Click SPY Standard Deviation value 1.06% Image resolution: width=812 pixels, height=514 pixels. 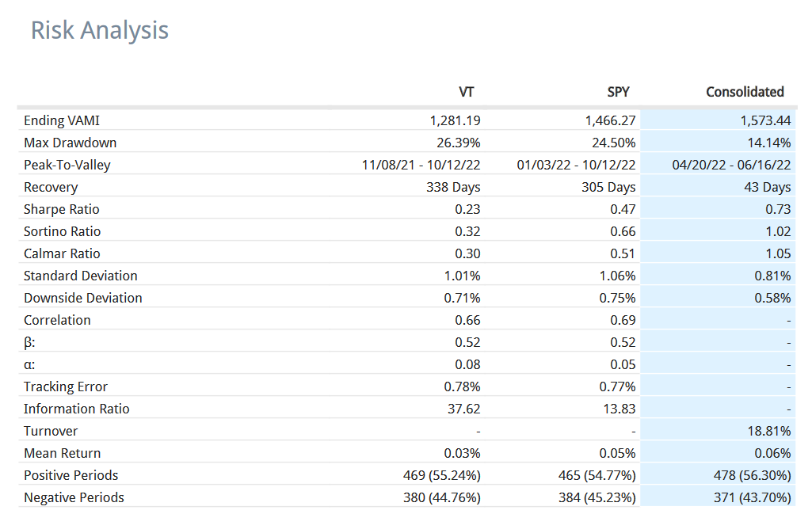617,276
